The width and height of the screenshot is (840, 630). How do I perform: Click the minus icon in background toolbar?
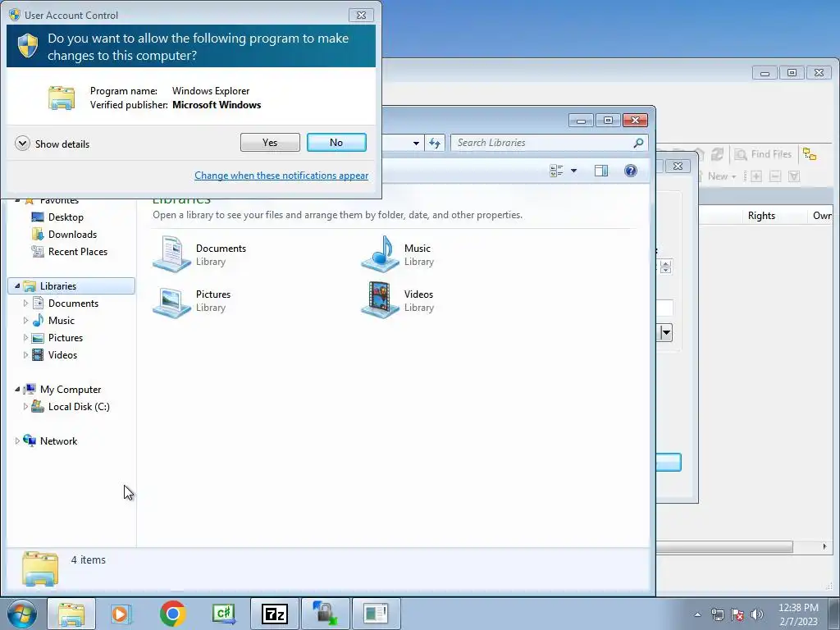click(774, 176)
